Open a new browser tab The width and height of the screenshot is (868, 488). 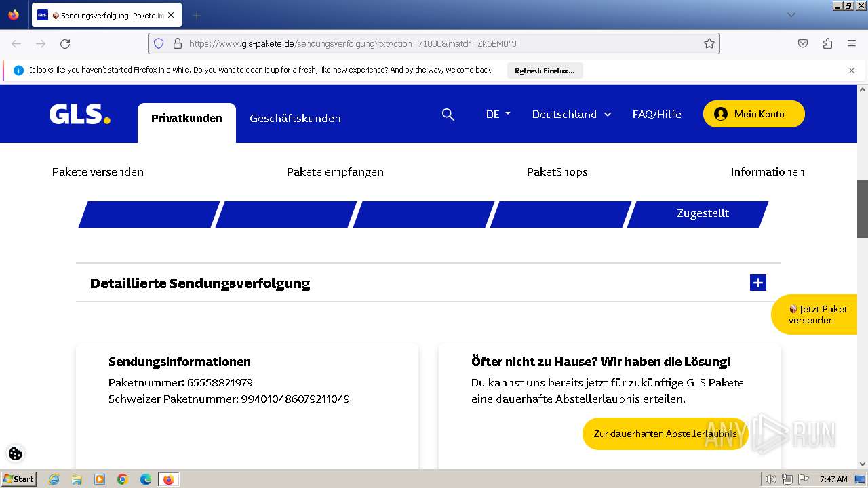[196, 15]
